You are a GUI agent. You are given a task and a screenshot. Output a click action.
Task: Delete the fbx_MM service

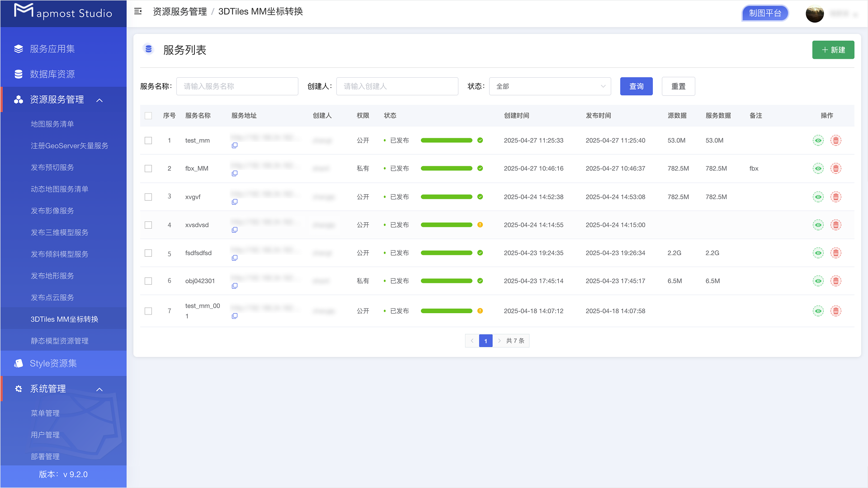(836, 169)
